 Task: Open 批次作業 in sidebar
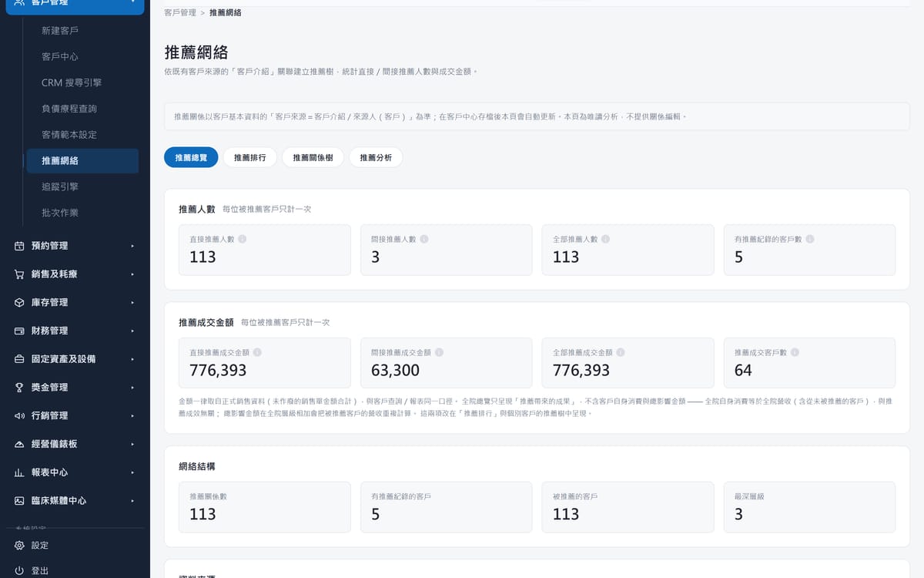81,213
